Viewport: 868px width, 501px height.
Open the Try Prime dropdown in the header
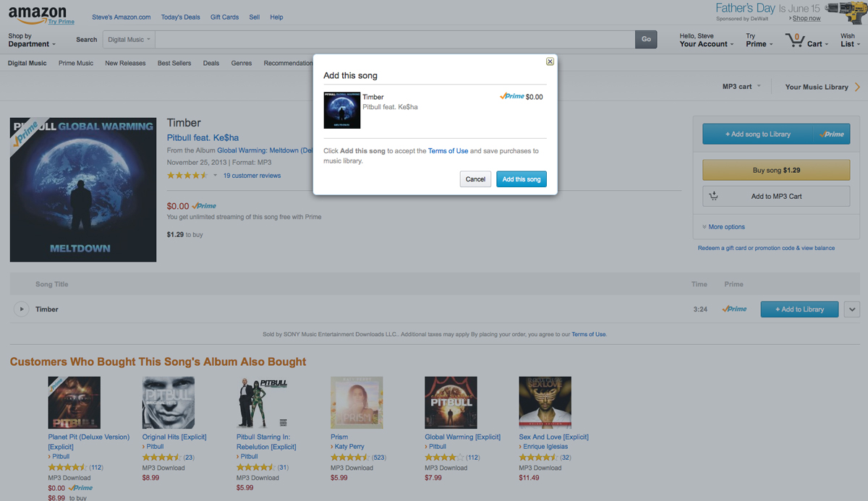[x=759, y=40]
